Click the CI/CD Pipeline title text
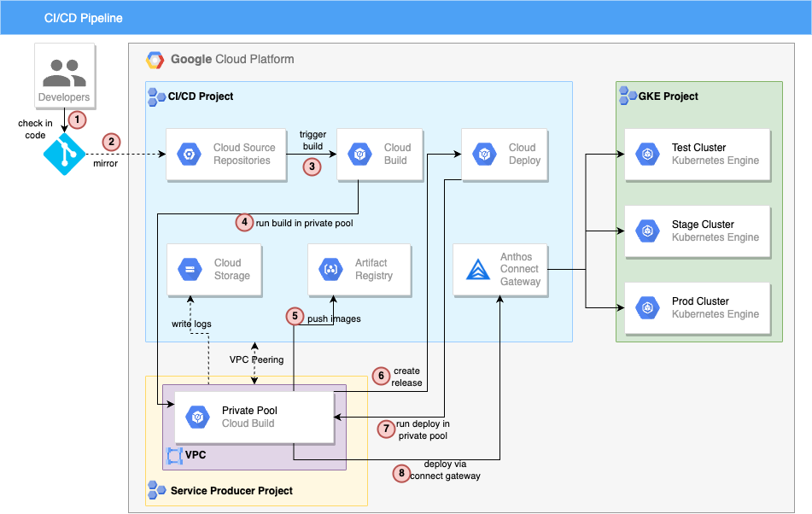 pos(84,18)
